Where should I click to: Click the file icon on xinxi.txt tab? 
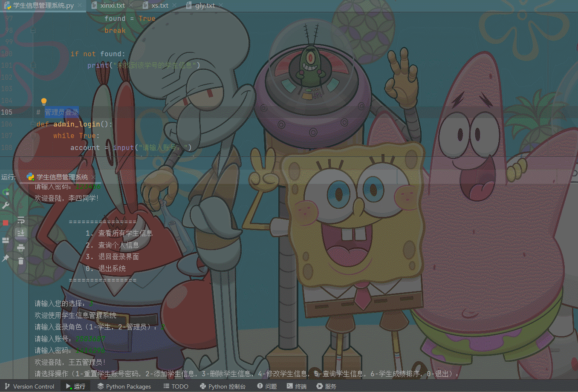94,6
